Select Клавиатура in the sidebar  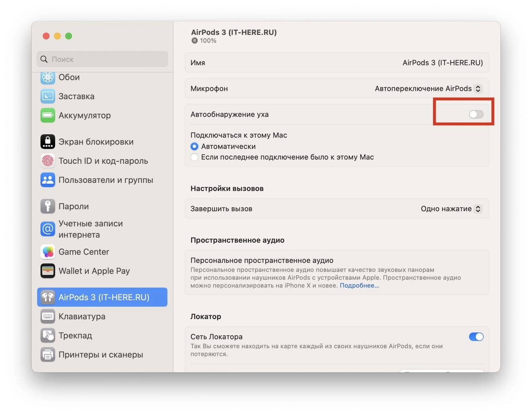tap(82, 316)
